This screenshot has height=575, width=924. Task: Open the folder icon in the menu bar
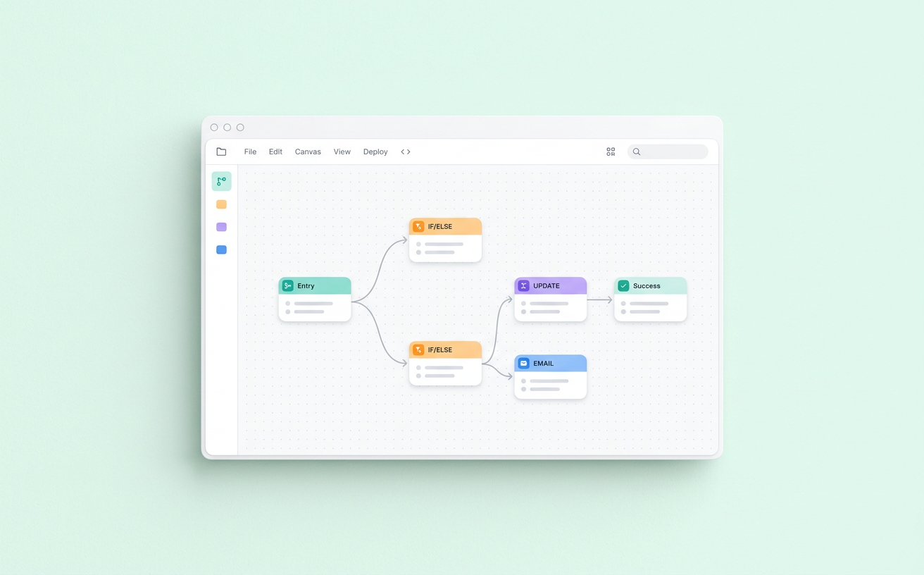(221, 152)
